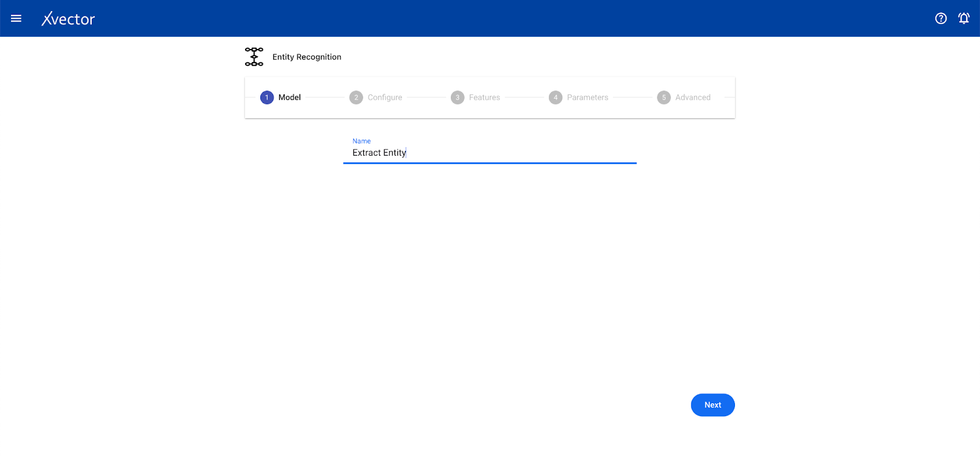
Task: Click the step 2 circle icon
Action: (x=356, y=97)
